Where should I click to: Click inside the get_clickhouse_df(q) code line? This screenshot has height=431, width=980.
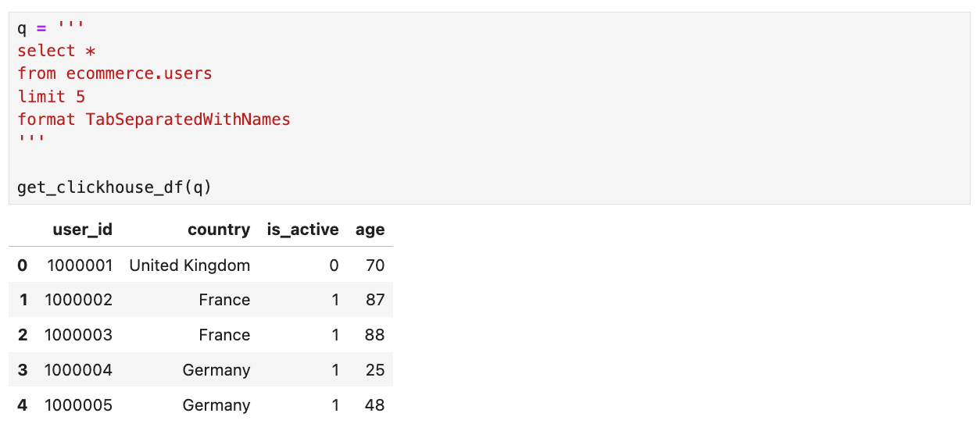pyautogui.click(x=115, y=187)
